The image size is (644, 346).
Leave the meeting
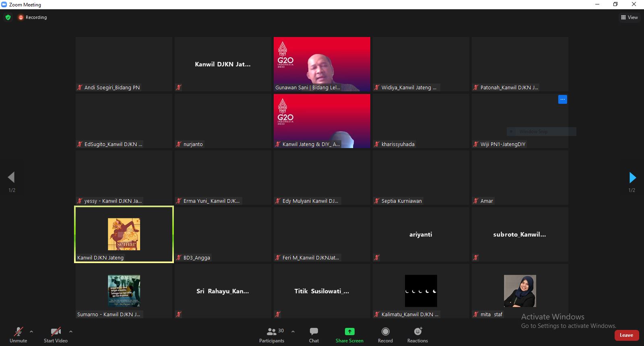626,335
